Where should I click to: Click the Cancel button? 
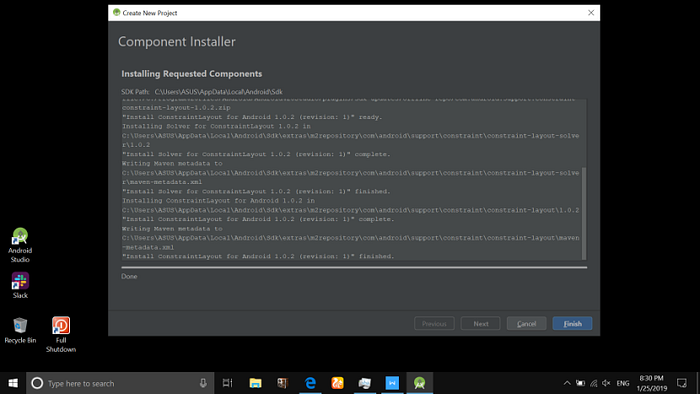pos(526,323)
